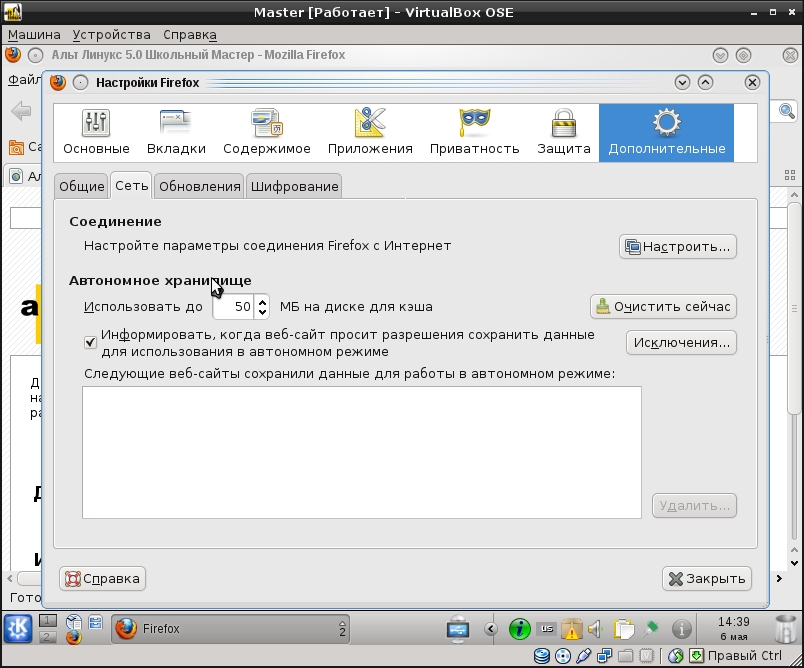Click the VirtualBox network status icon
This screenshot has height=668, width=804.
[x=605, y=655]
